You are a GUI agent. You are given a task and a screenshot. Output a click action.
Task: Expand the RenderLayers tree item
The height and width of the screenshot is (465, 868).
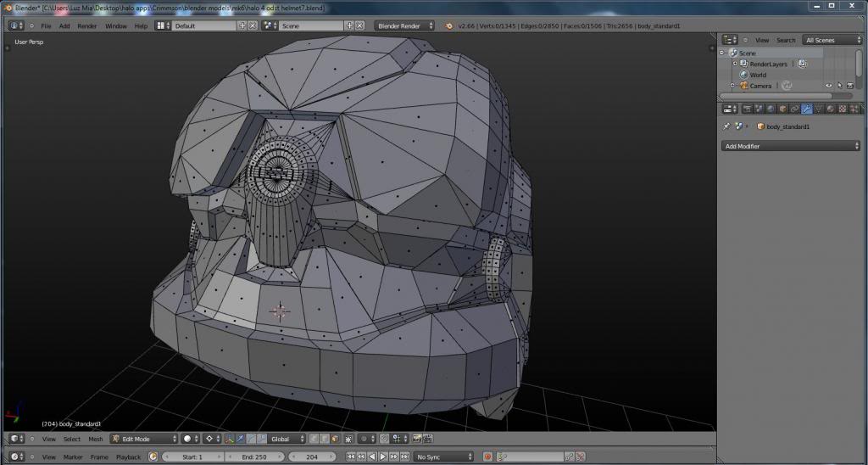click(735, 64)
